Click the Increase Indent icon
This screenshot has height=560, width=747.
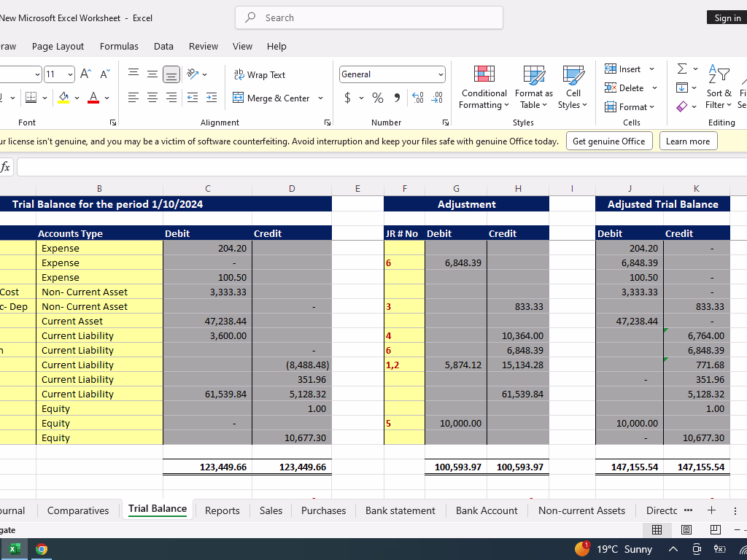click(x=211, y=98)
